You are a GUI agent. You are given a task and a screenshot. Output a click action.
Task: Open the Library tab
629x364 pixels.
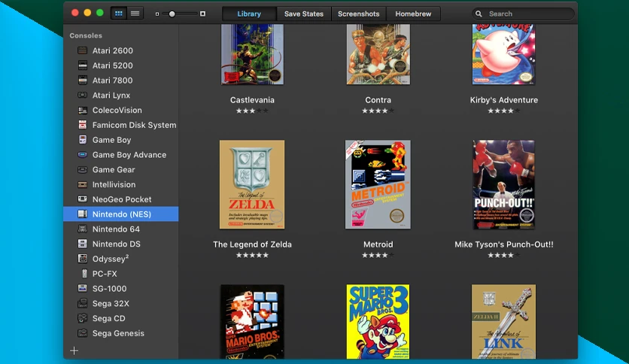[x=249, y=14]
